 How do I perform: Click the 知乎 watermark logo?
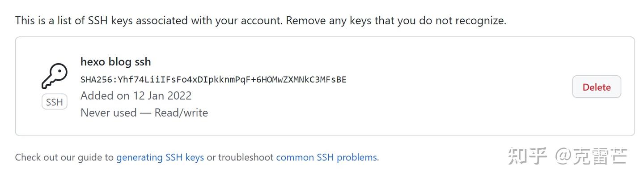(528, 156)
